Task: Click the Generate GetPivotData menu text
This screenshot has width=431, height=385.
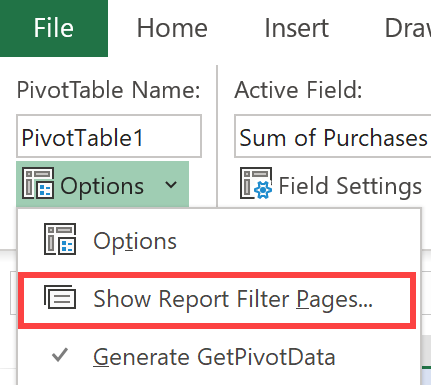Action: point(214,357)
